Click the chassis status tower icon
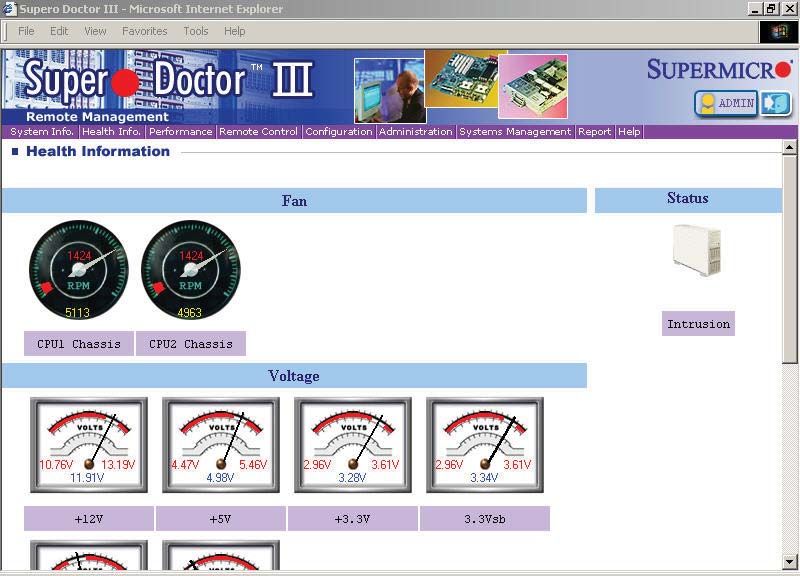The image size is (800, 576). [x=697, y=250]
